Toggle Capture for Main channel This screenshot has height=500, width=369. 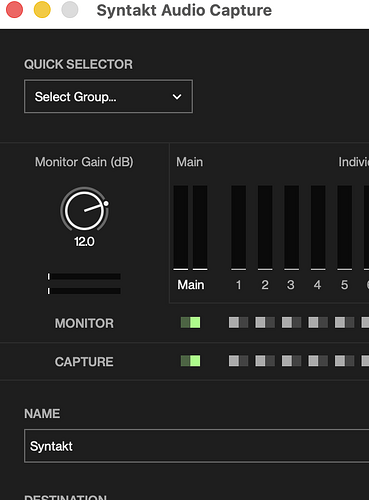pos(190,361)
